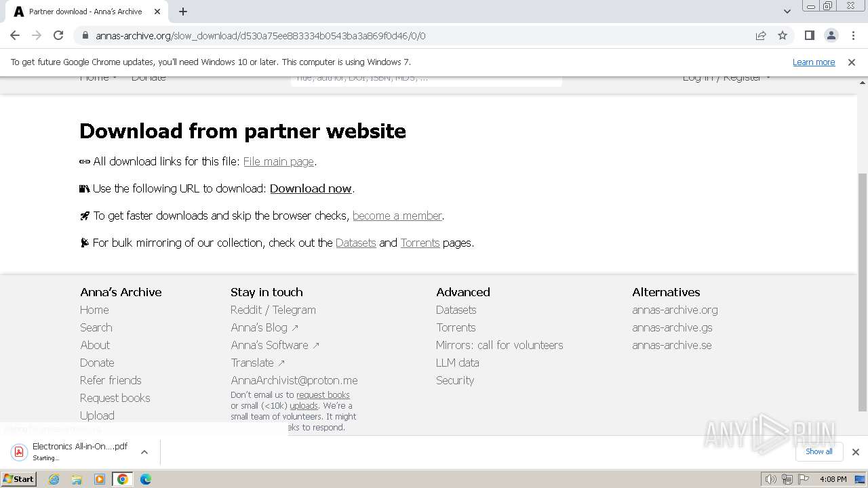The height and width of the screenshot is (488, 868).
Task: Open Security footer link
Action: tap(455, 380)
